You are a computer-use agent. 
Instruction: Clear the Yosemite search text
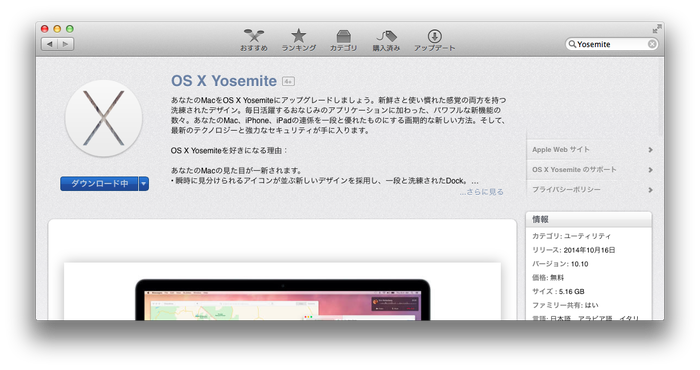(x=652, y=44)
